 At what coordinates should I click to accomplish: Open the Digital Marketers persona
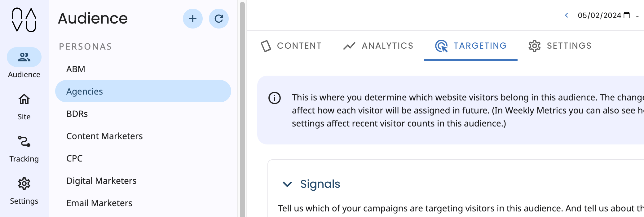[101, 181]
